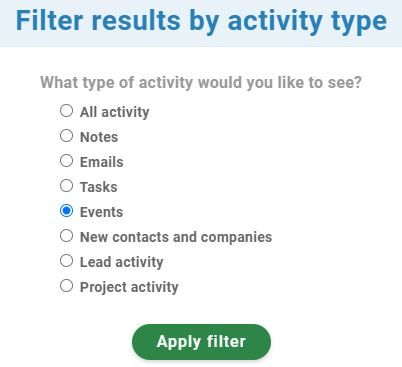This screenshot has height=367, width=402.
Task: Choose New contacts and companies radio button
Action: click(x=66, y=236)
